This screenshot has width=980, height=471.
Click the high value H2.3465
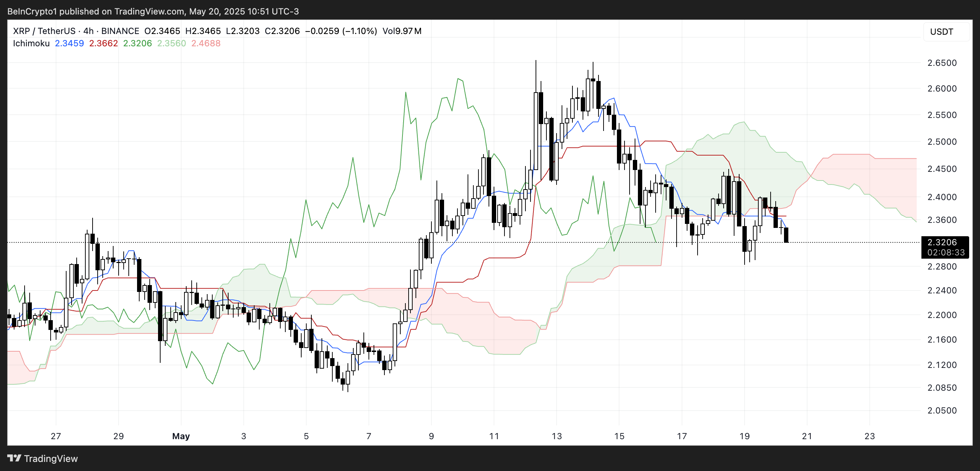(x=203, y=31)
